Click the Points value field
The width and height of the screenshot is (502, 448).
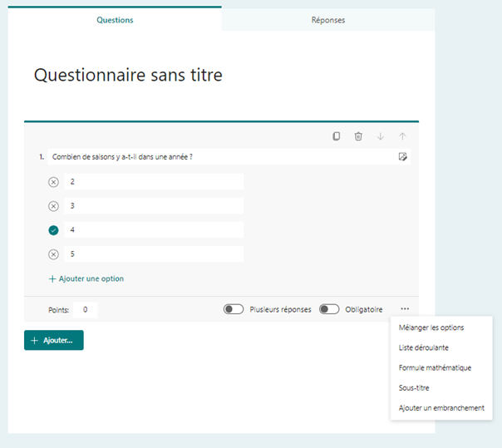point(85,310)
